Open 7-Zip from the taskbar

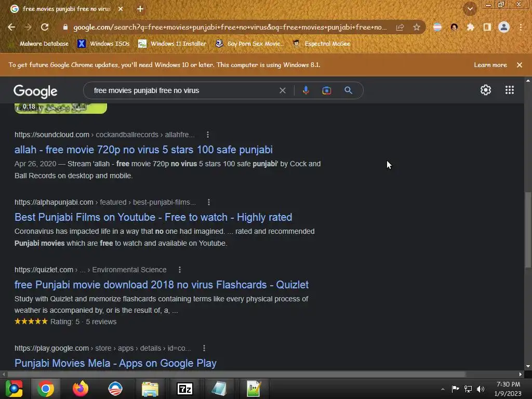[x=185, y=389]
